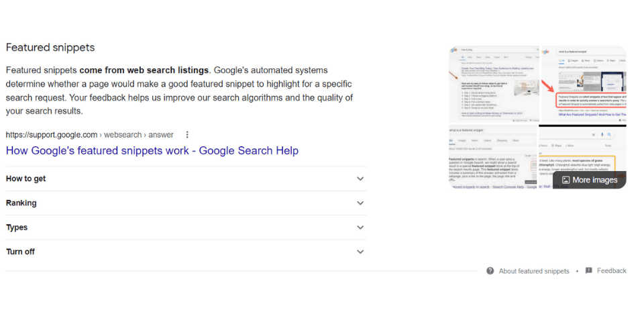
Task: Click the Feedback speech bubble icon
Action: (588, 270)
